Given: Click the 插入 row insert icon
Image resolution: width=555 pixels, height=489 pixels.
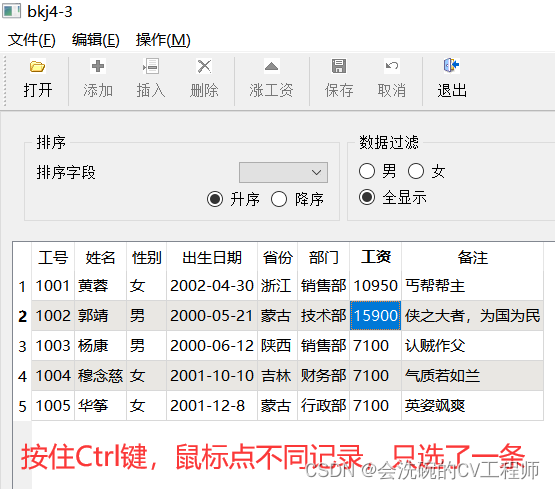Looking at the screenshot, I should coord(151,66).
